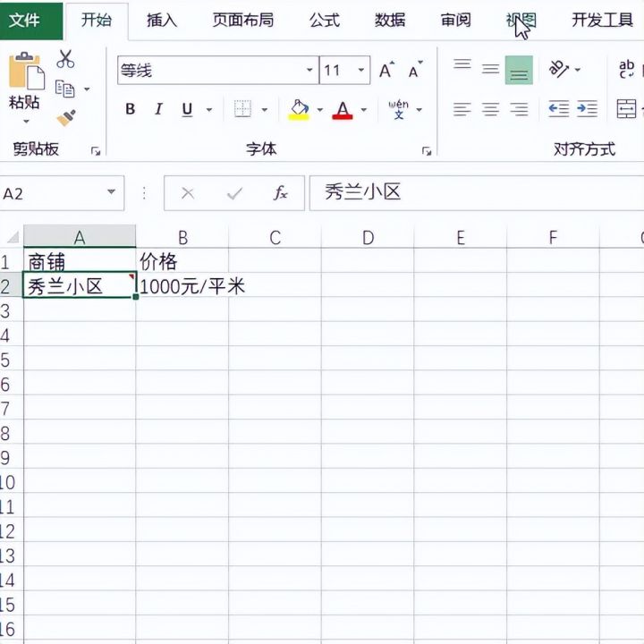Expand Copy options arrow
The image size is (644, 644).
87,89
